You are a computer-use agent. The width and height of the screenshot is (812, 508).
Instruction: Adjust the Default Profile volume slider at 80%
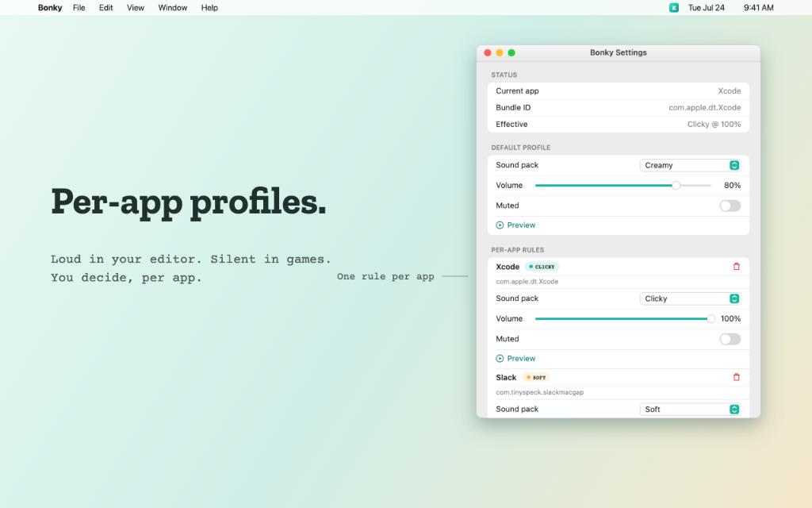pyautogui.click(x=676, y=186)
